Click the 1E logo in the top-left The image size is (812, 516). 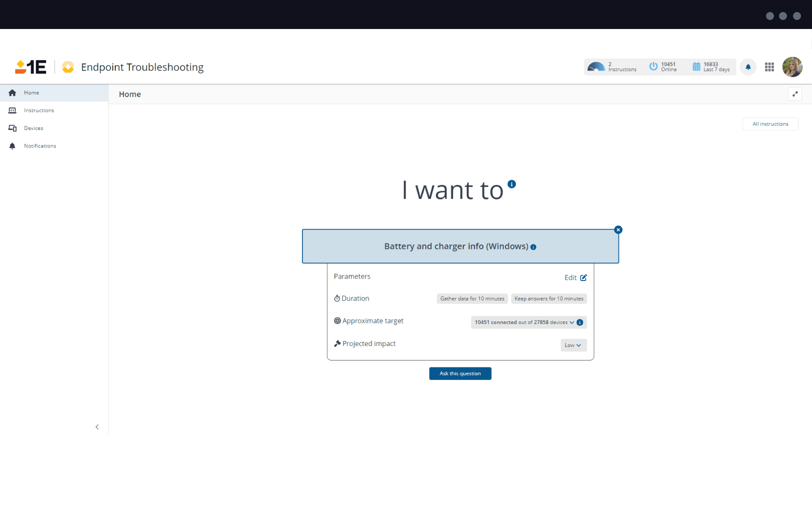pyautogui.click(x=30, y=66)
